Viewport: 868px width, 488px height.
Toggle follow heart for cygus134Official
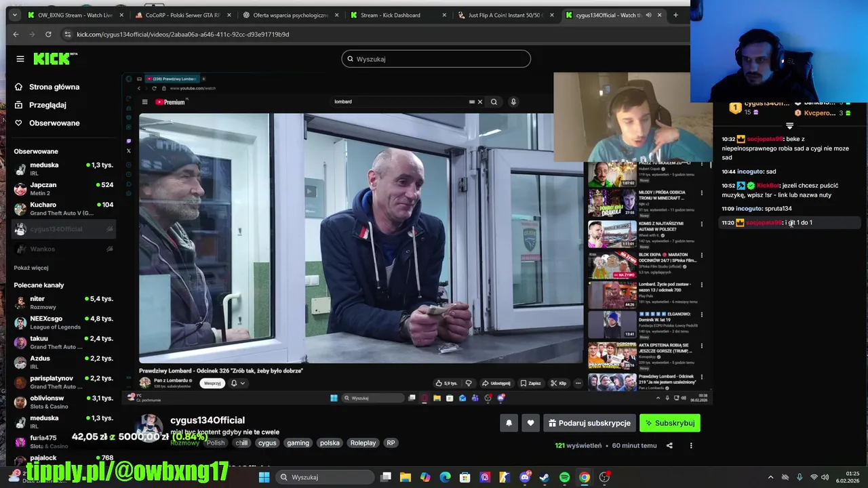(x=530, y=423)
